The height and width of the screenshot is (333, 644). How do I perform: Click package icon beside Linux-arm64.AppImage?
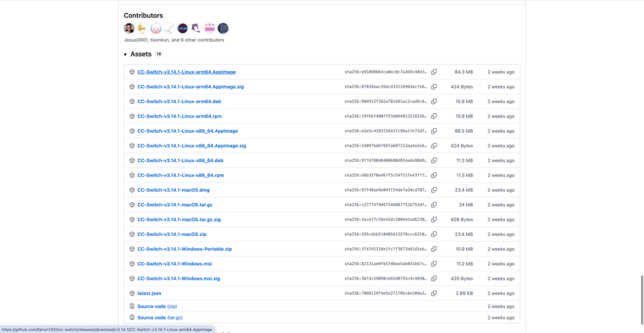click(132, 71)
